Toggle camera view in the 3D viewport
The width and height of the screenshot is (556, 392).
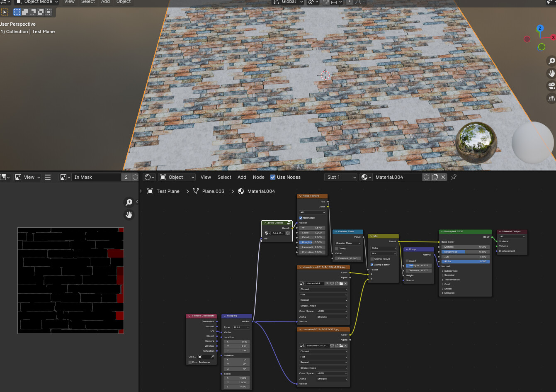[551, 86]
